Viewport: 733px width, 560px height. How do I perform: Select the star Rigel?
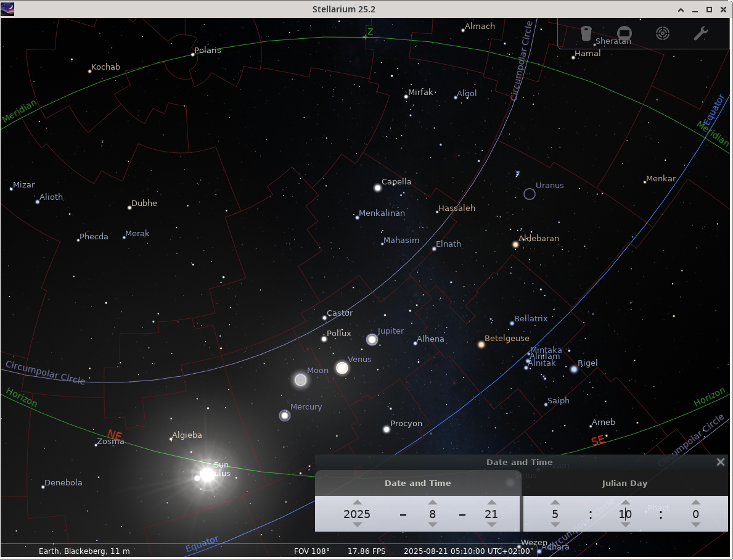(x=574, y=369)
